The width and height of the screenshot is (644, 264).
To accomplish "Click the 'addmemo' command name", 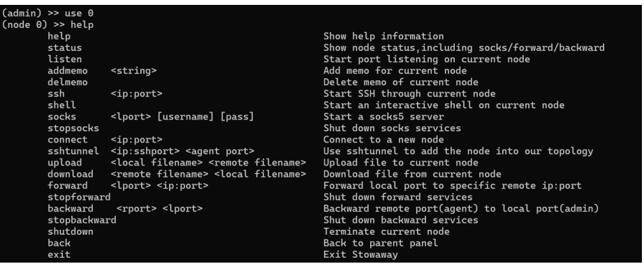I will 67,71.
